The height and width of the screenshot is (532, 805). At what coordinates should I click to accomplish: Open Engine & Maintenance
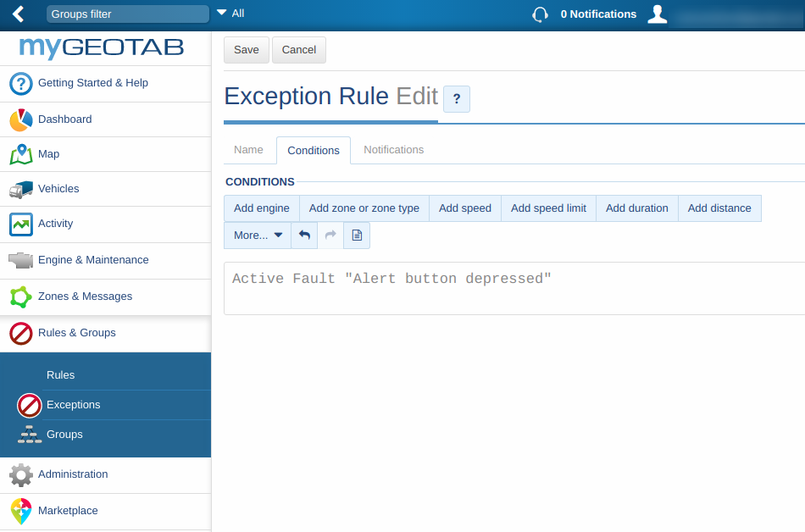(92, 261)
